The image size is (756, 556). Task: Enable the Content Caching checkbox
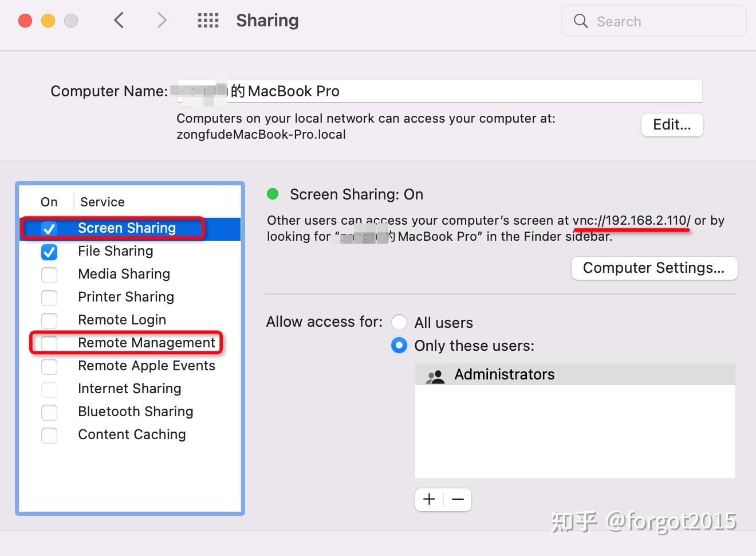point(49,435)
